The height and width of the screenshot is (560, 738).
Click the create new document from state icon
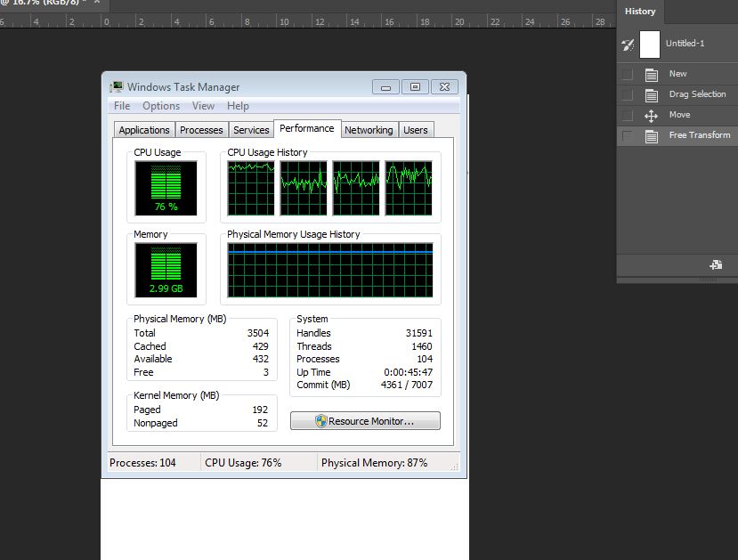tap(715, 265)
